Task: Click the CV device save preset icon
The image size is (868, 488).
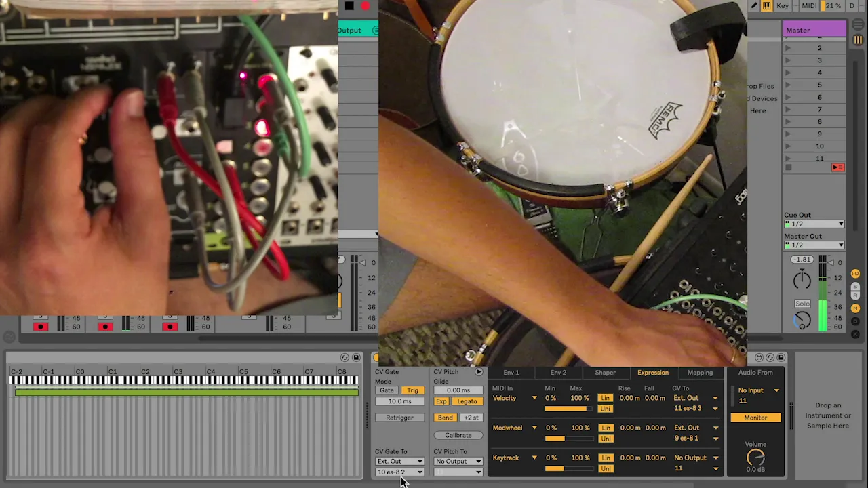Action: pos(781,357)
